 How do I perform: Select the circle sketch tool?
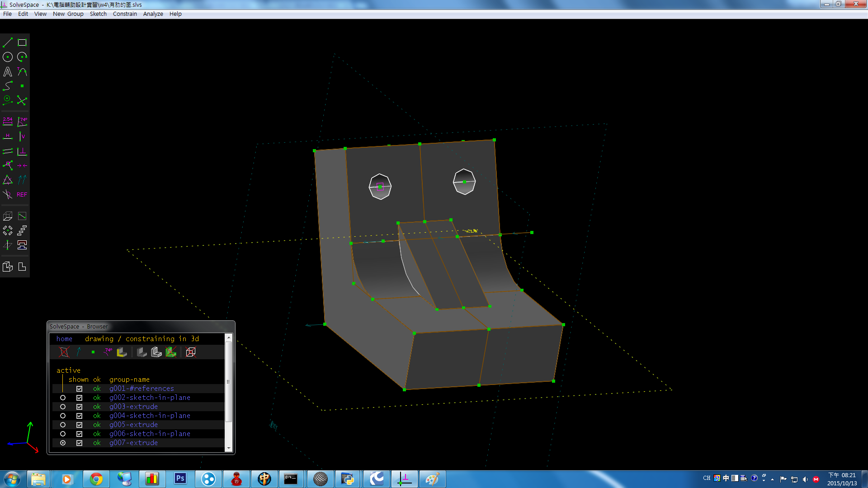pos(8,57)
